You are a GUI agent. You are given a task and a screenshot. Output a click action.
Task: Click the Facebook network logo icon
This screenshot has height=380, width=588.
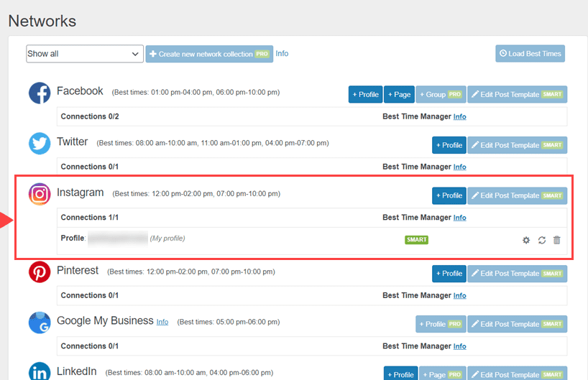40,93
